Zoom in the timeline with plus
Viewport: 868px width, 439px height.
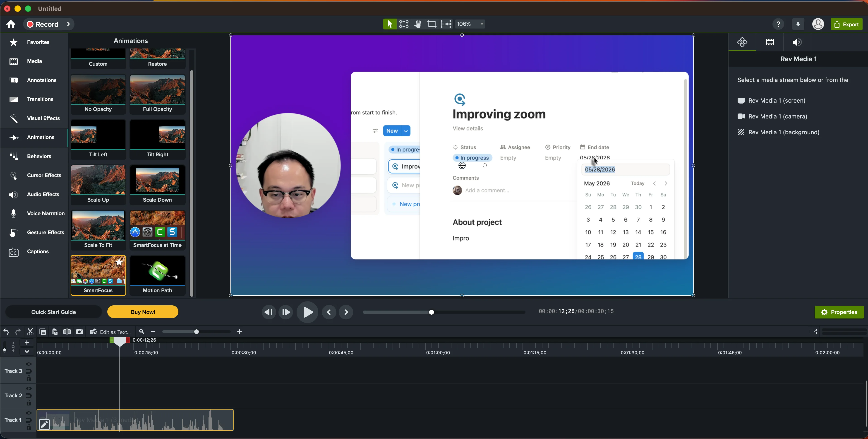pyautogui.click(x=240, y=332)
